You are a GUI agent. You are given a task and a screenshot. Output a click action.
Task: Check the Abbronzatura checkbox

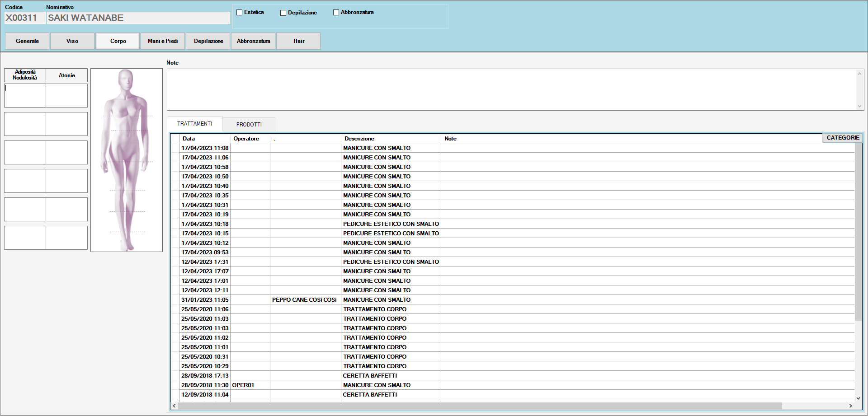336,13
